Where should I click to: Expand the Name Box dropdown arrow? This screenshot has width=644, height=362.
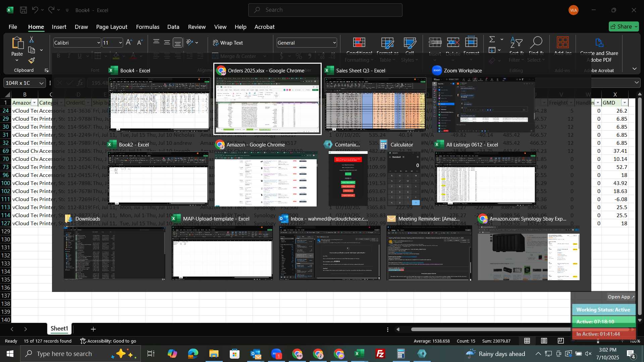(x=41, y=83)
